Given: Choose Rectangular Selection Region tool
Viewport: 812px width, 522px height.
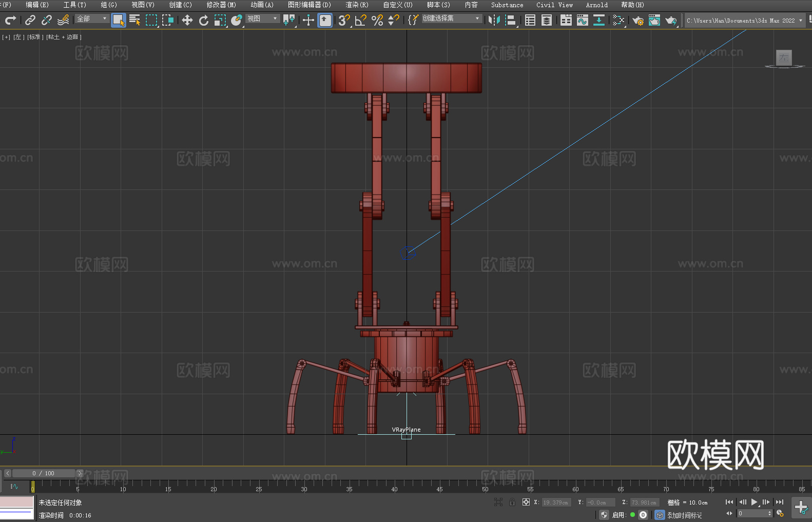Looking at the screenshot, I should tap(151, 20).
